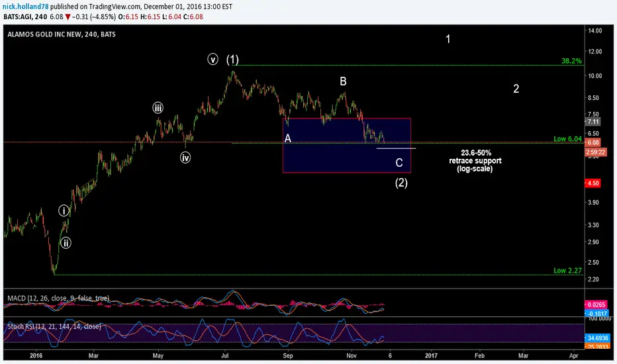Click the 38.2% Fibonacci level label
The width and height of the screenshot is (617, 364).
571,61
